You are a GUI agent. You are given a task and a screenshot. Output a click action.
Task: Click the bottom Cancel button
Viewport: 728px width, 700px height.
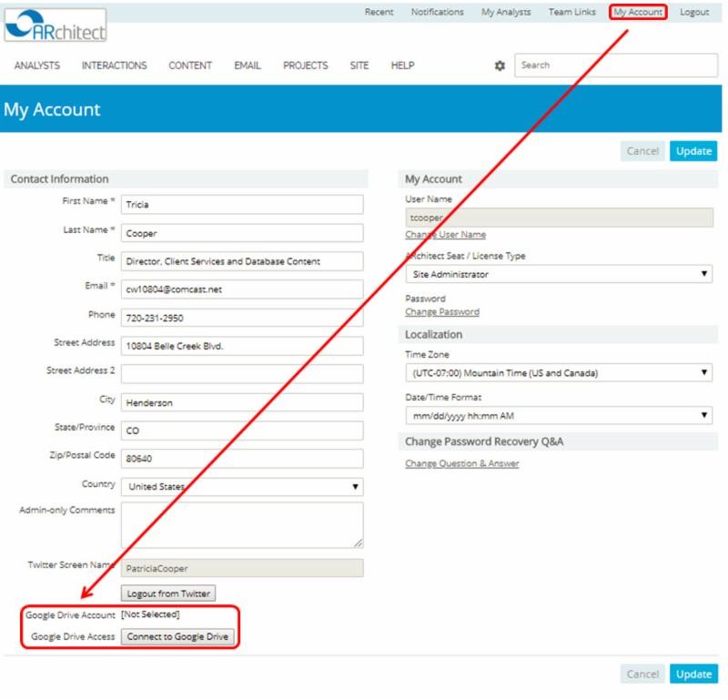tap(642, 675)
